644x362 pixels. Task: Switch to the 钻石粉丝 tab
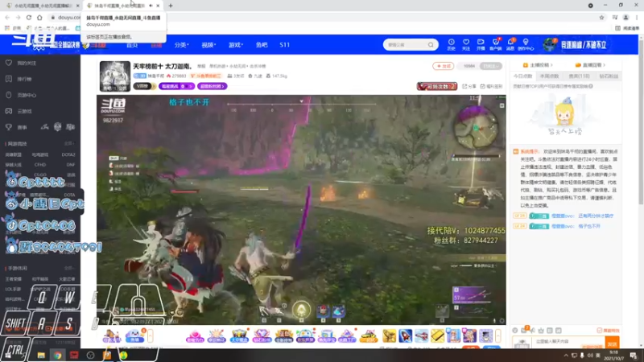click(x=609, y=76)
